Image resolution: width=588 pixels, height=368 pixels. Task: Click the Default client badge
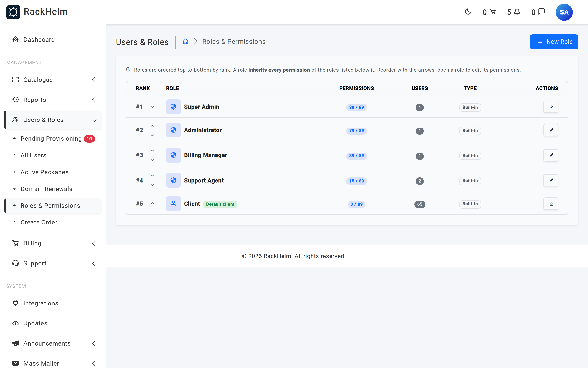220,204
